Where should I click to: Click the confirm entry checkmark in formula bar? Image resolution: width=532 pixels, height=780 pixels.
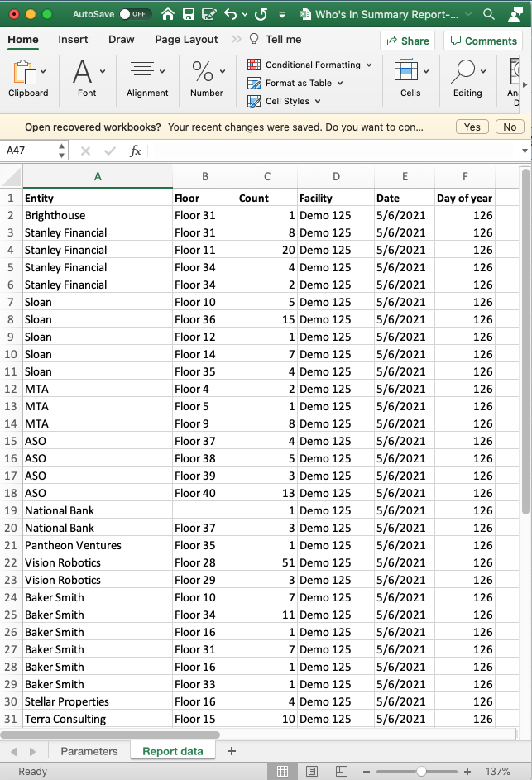coord(110,151)
